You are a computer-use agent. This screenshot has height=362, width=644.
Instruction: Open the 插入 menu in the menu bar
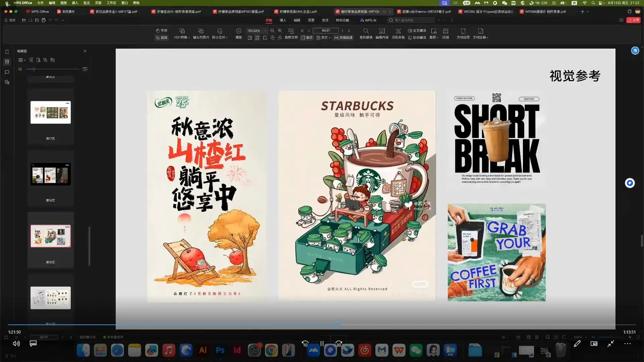pos(74,3)
